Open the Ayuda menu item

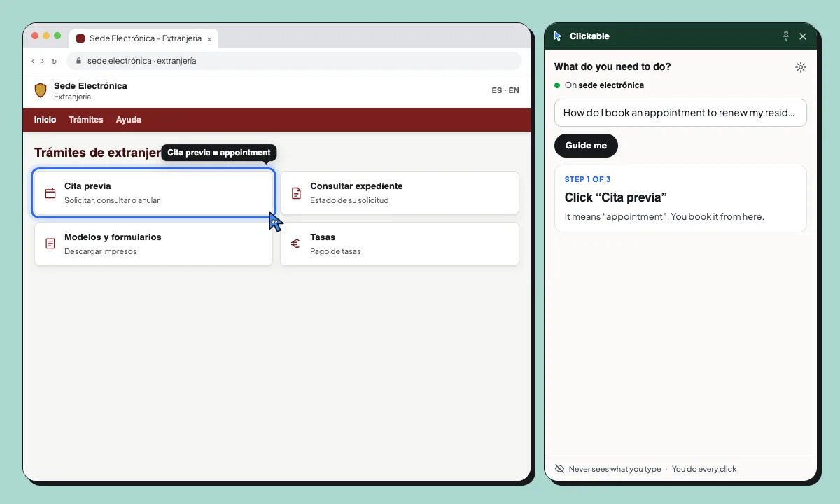click(129, 120)
